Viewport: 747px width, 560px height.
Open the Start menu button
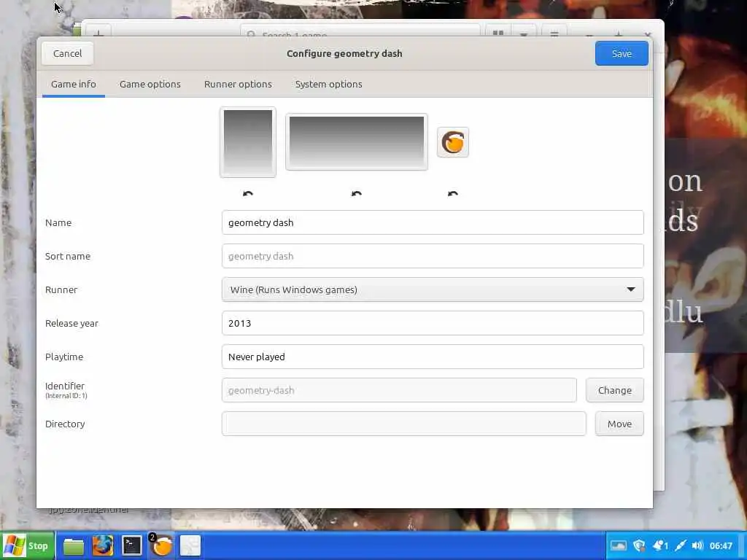27,545
